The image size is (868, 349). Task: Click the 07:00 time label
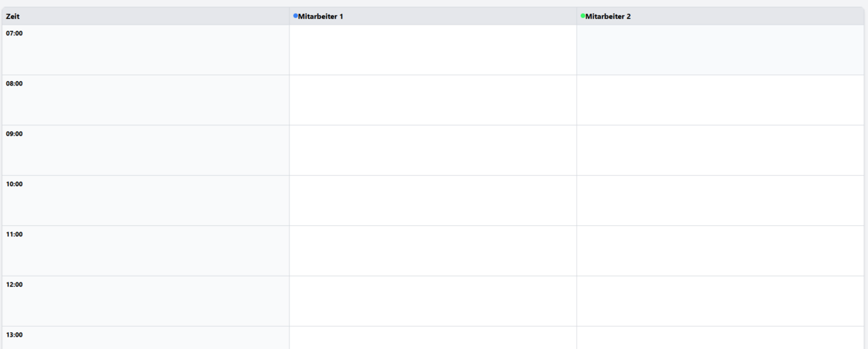point(14,33)
